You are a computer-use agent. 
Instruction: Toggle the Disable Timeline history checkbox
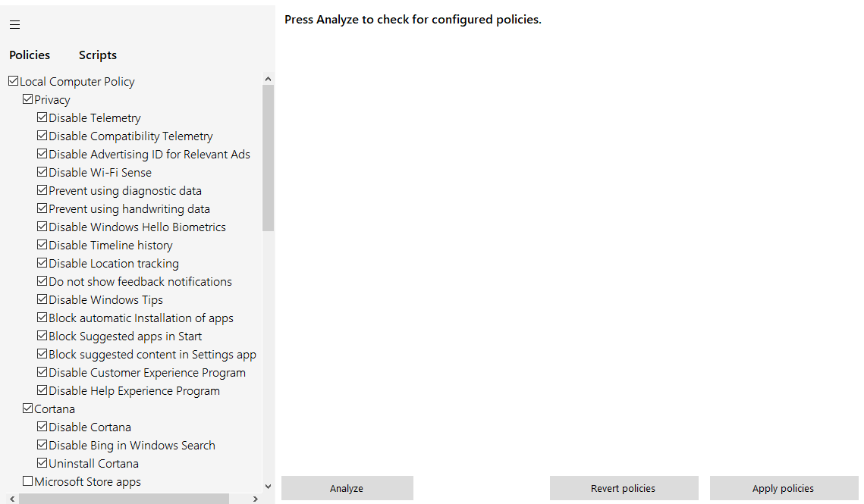click(42, 245)
